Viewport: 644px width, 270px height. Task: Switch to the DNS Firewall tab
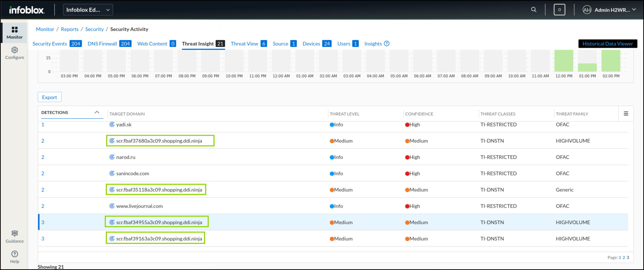click(102, 44)
